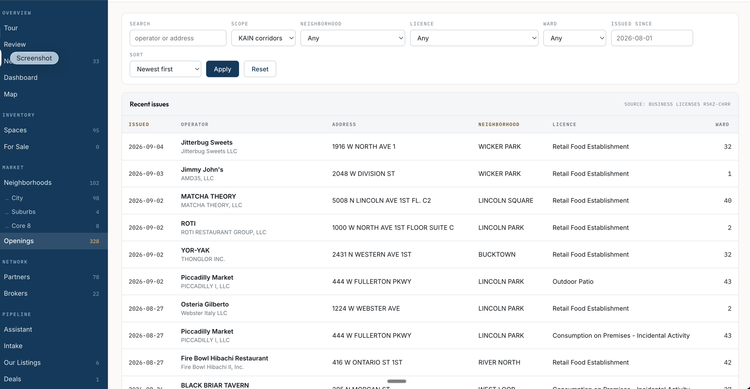This screenshot has height=389, width=750.
Task: Open the Scope dropdown showing KAIN corridors
Action: tap(264, 38)
